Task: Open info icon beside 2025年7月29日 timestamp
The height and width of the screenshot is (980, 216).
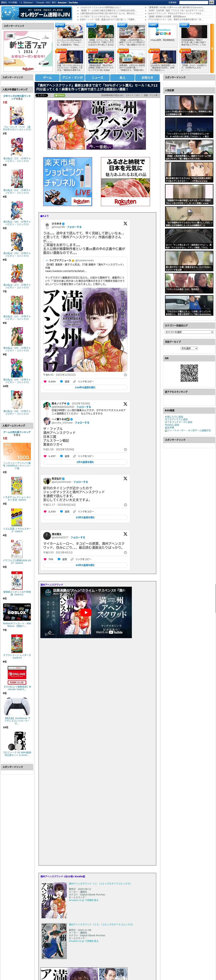Action: click(x=125, y=449)
